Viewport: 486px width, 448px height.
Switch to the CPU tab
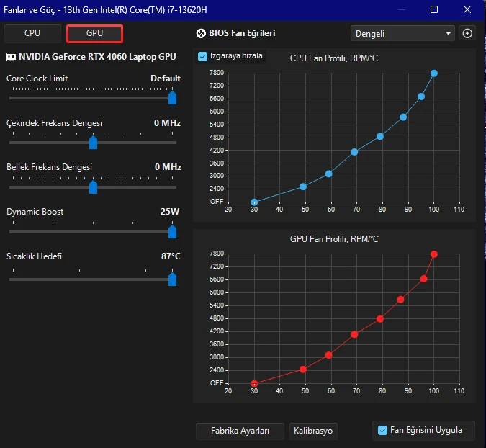[32, 33]
